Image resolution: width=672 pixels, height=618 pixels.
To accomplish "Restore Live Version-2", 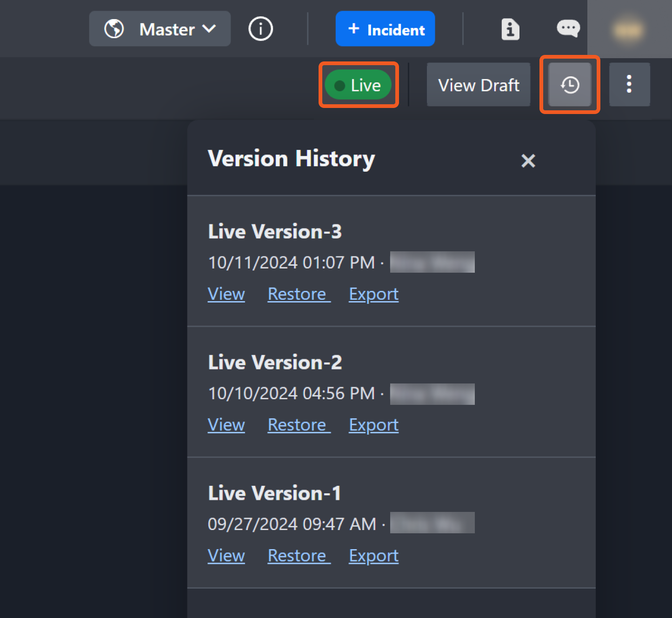I will [x=299, y=425].
